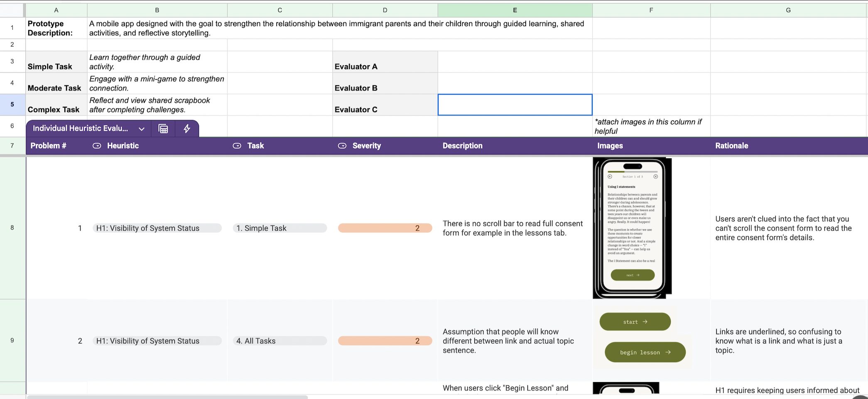Click the dropdown-type icon beside Severity header
Screen dimensions: 868x399
pos(342,146)
